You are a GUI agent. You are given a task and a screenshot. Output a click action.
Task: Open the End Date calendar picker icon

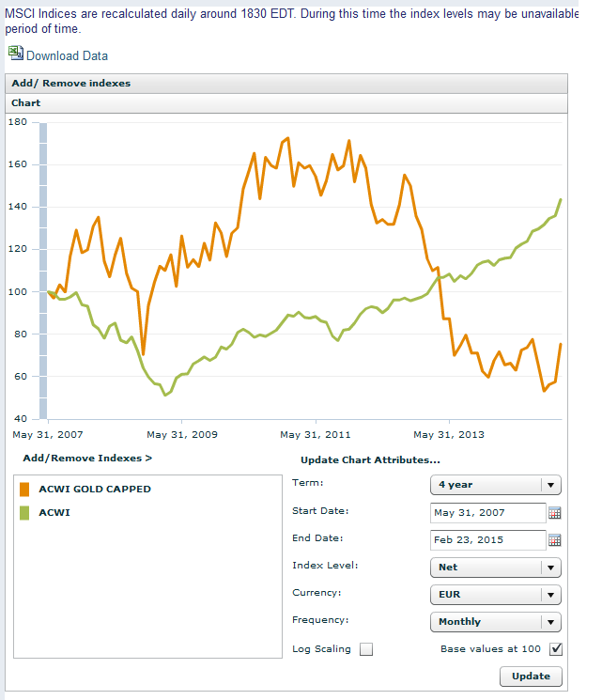tap(554, 540)
